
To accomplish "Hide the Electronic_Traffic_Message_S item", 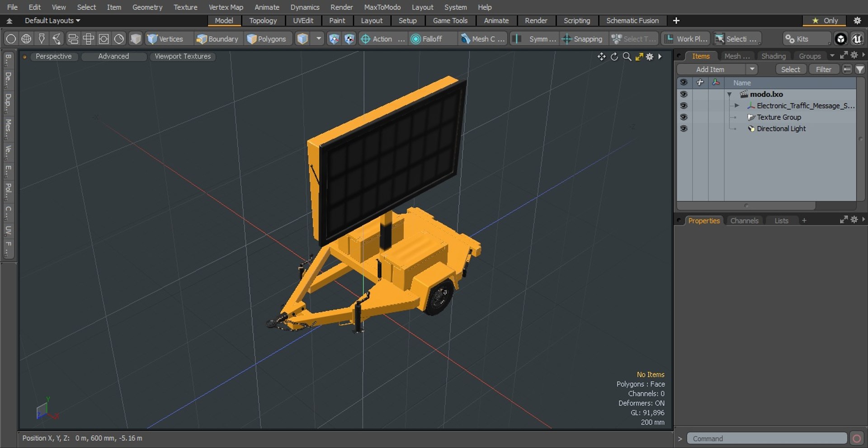I will tap(684, 105).
